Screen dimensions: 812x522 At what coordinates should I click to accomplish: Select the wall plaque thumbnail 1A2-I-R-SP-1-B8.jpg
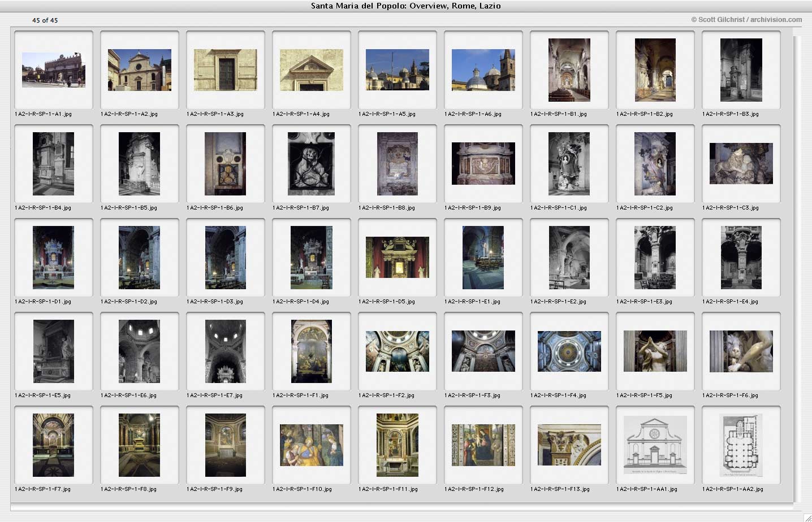point(398,164)
